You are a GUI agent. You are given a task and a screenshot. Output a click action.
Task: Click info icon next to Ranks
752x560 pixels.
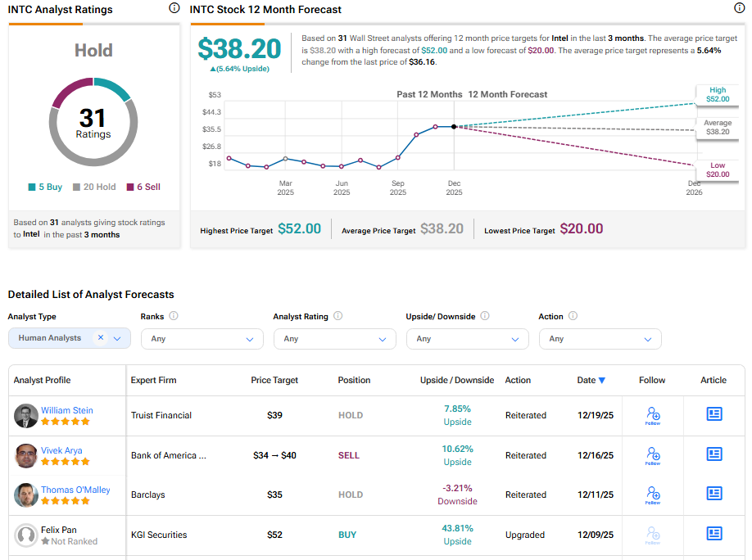(174, 316)
